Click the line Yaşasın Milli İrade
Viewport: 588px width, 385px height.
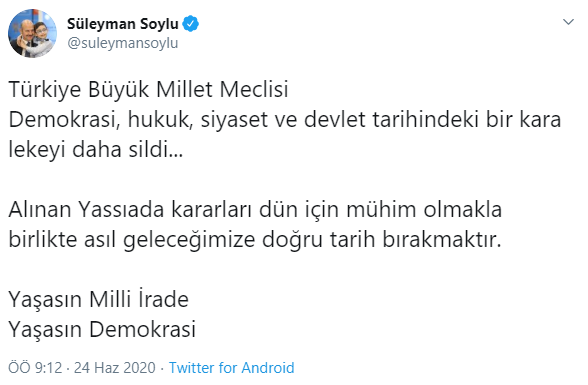[99, 300]
